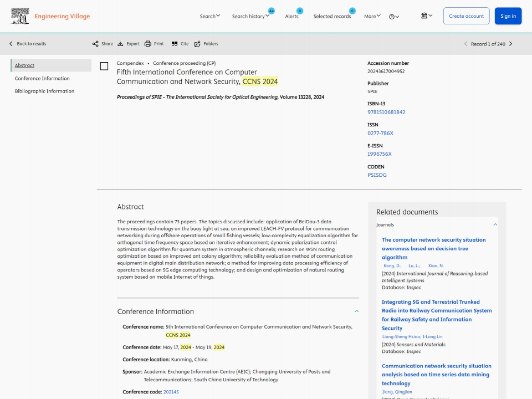Image resolution: width=532 pixels, height=399 pixels.
Task: Open conference code link 202145
Action: (x=171, y=392)
